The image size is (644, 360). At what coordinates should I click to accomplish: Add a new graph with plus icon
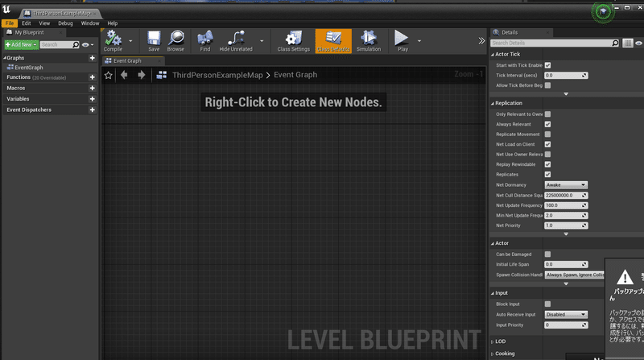92,58
